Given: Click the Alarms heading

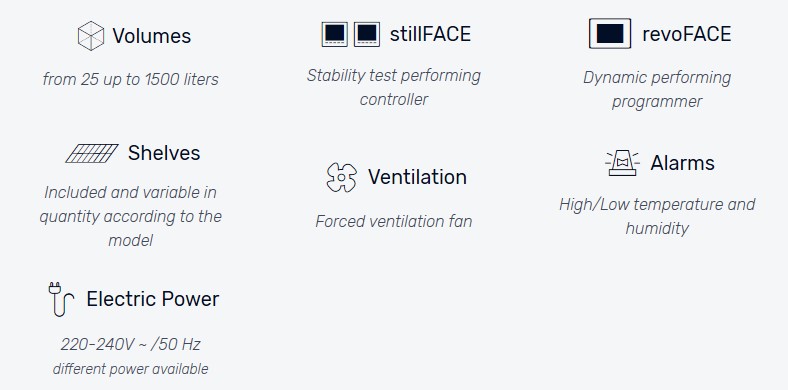Looking at the screenshot, I should pyautogui.click(x=682, y=163).
